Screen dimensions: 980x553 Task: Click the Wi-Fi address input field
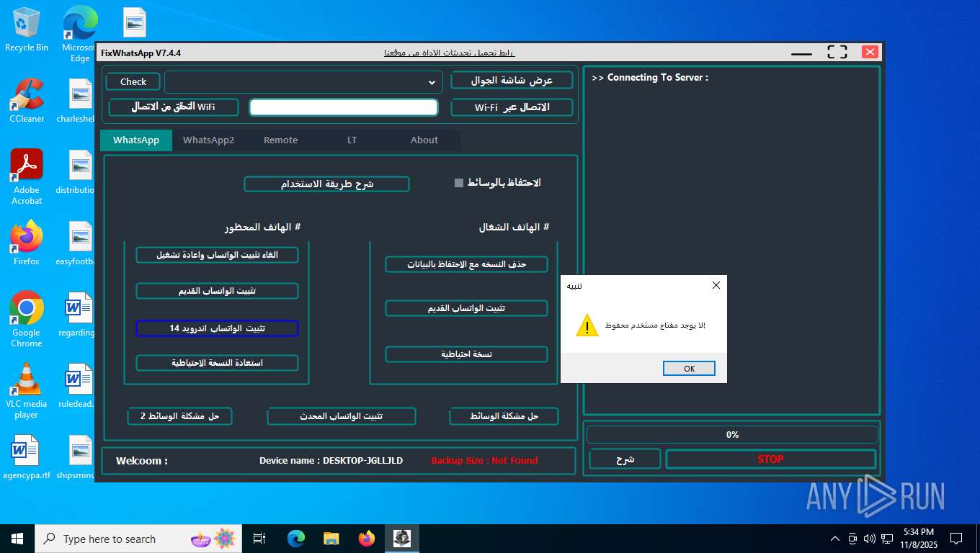(344, 107)
